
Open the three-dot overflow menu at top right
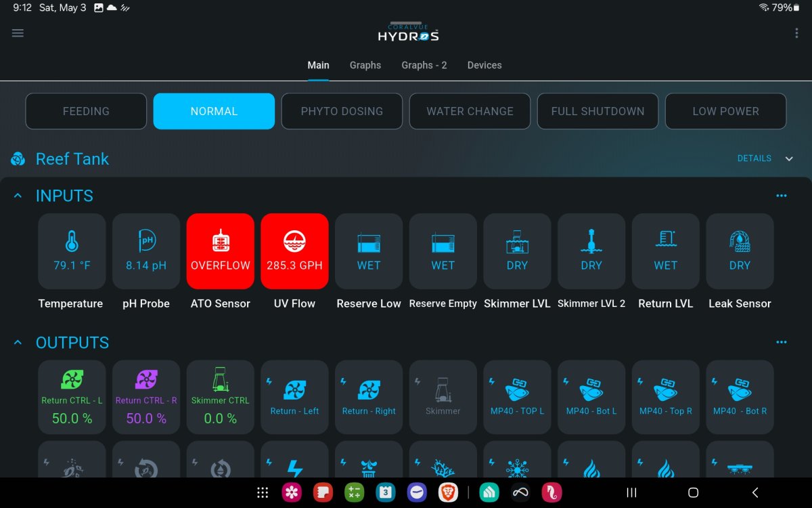(x=796, y=33)
